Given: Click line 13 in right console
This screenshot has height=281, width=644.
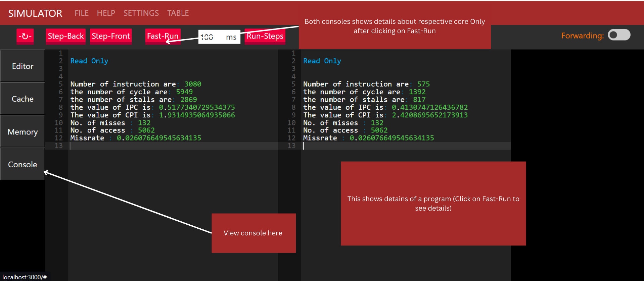Looking at the screenshot, I should (x=403, y=146).
